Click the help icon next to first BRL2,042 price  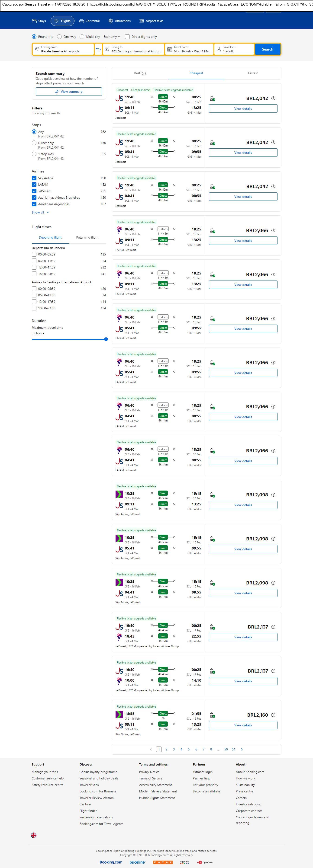pyautogui.click(x=273, y=98)
